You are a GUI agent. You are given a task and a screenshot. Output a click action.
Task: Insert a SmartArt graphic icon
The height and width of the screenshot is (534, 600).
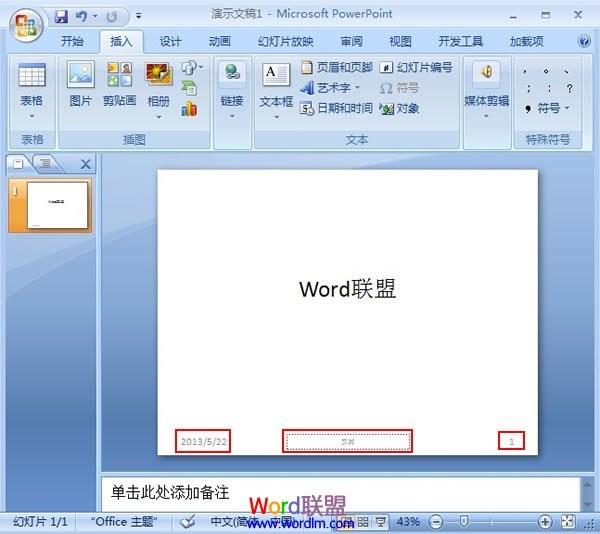coord(189,88)
